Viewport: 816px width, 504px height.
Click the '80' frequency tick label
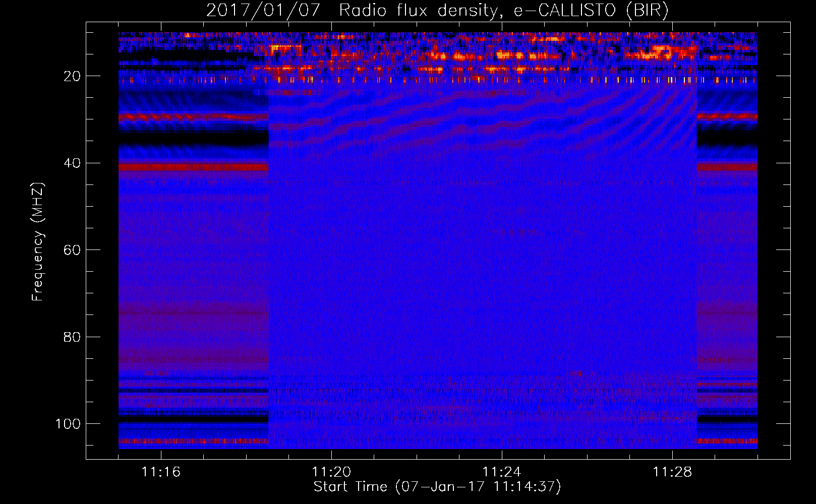click(72, 337)
